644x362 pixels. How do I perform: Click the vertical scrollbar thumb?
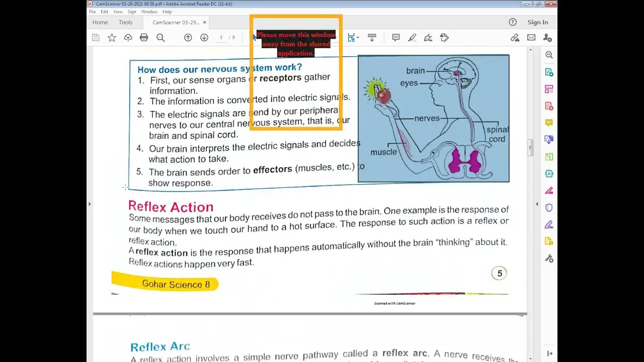(530, 148)
